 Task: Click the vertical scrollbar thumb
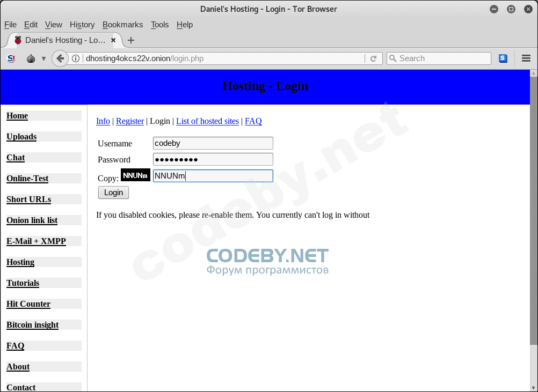pos(534,211)
